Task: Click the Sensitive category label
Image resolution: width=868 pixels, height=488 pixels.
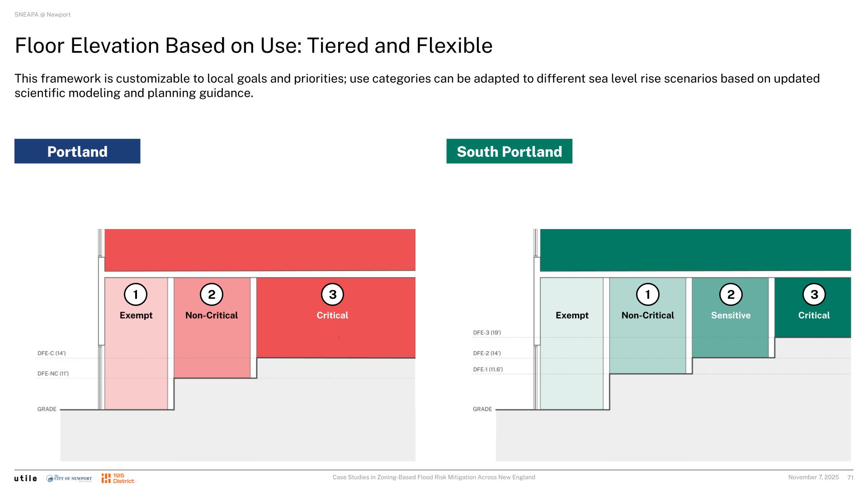Action: 731,315
